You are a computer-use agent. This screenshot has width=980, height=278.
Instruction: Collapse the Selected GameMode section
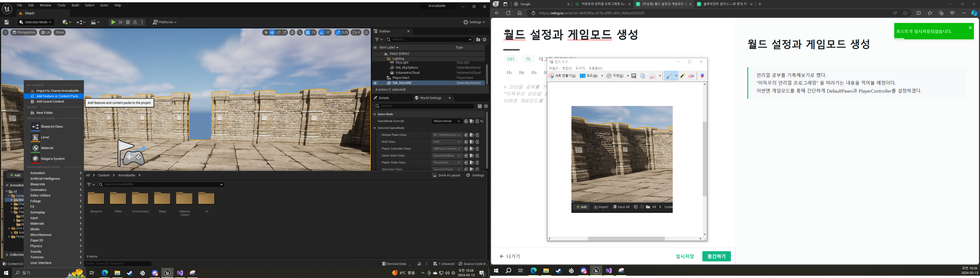[375, 128]
